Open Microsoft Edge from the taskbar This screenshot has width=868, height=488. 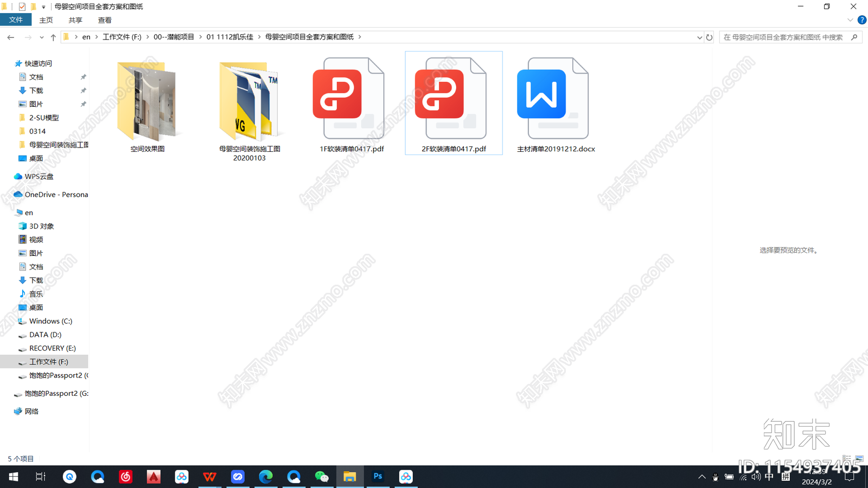tap(266, 477)
